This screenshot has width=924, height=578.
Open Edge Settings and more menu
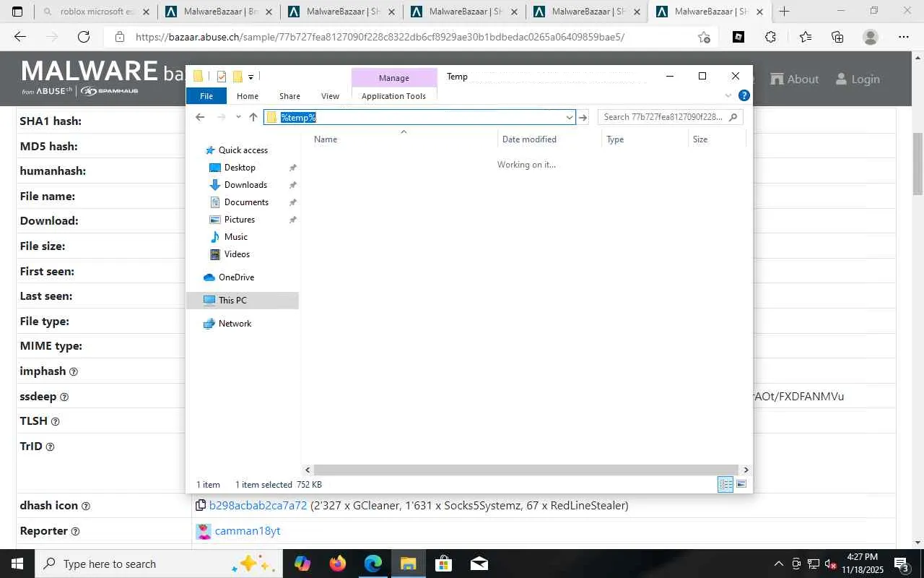pyautogui.click(x=904, y=37)
